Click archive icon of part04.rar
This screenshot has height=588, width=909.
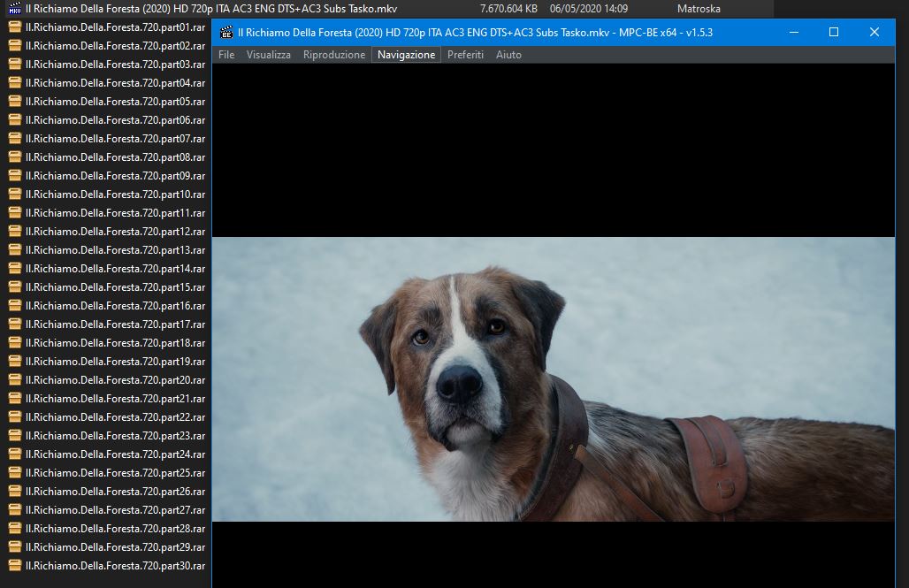pos(15,83)
